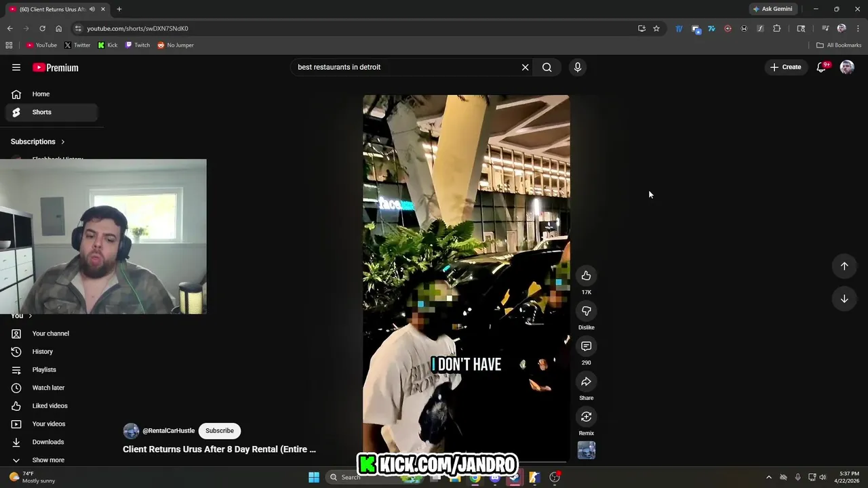Click the RentalCarHustle channel avatar
Screen dimensions: 868x488
[131, 431]
